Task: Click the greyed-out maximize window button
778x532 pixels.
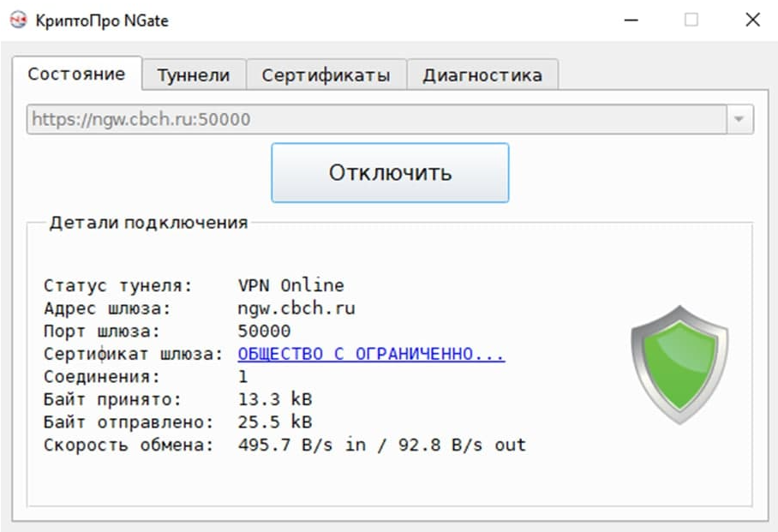Action: pyautogui.click(x=691, y=21)
